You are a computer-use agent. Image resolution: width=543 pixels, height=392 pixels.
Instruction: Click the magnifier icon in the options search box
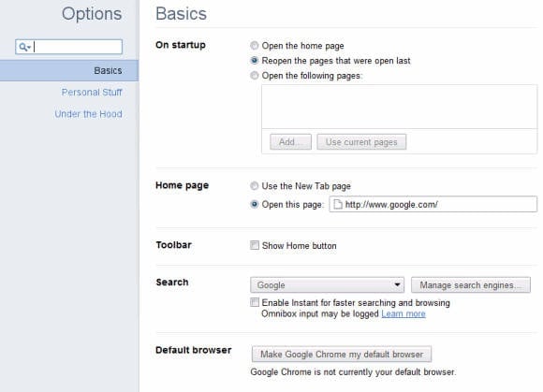point(24,47)
